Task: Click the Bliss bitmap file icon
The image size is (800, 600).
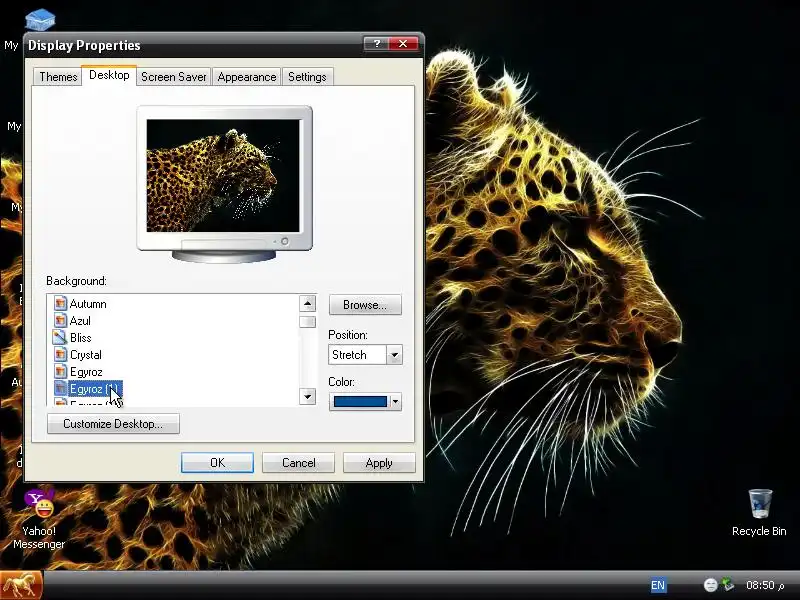Action: [60, 337]
